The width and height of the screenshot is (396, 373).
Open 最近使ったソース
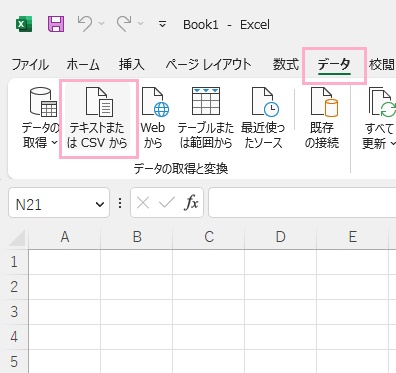(263, 118)
